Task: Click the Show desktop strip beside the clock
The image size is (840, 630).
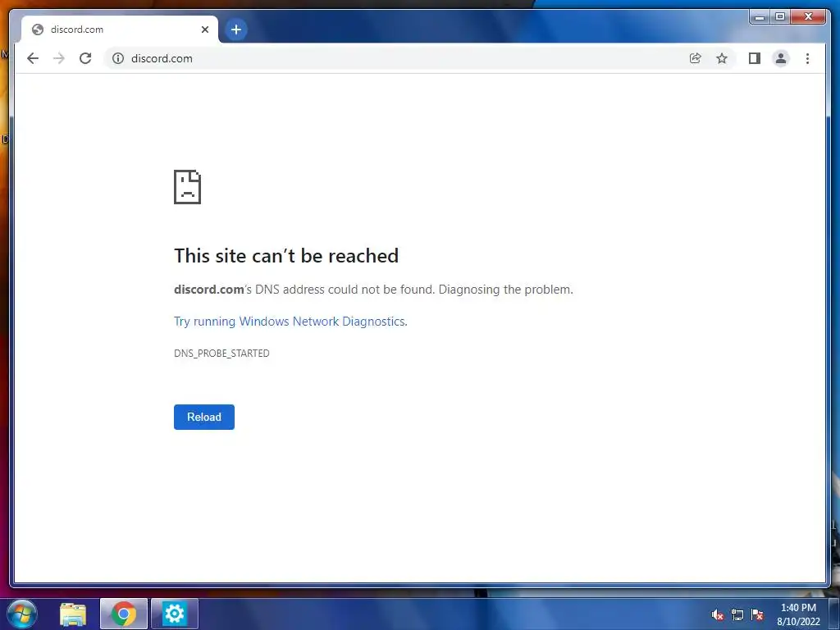Action: point(834,614)
